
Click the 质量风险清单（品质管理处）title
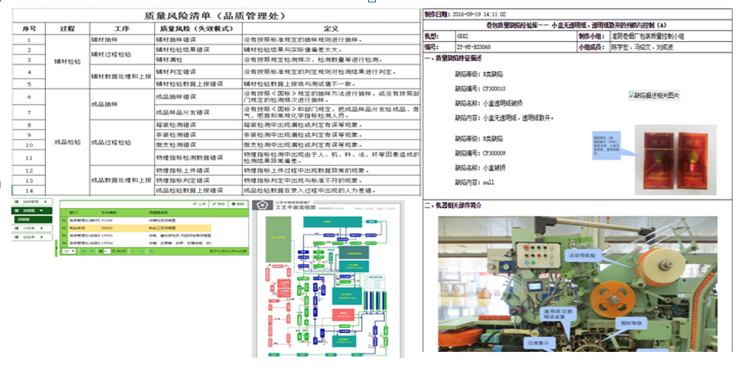215,16
